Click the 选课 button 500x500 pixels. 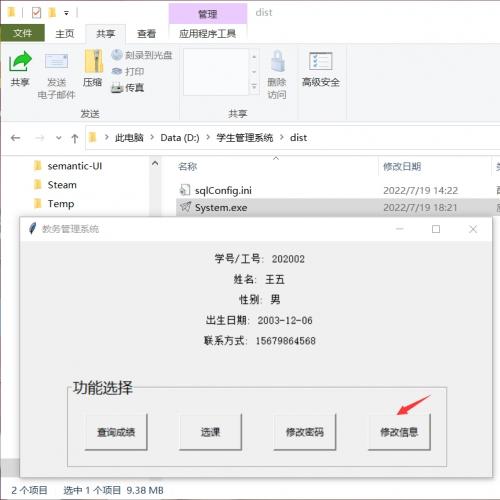click(210, 432)
